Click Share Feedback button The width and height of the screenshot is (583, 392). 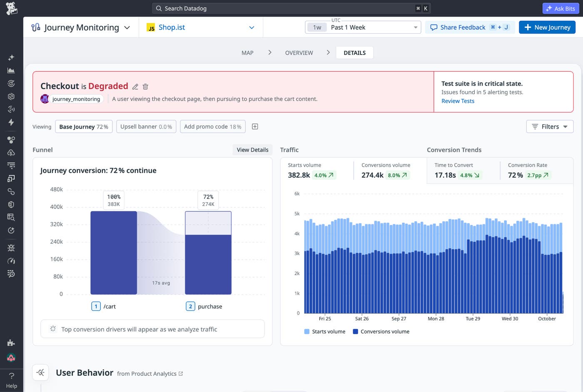click(x=470, y=27)
